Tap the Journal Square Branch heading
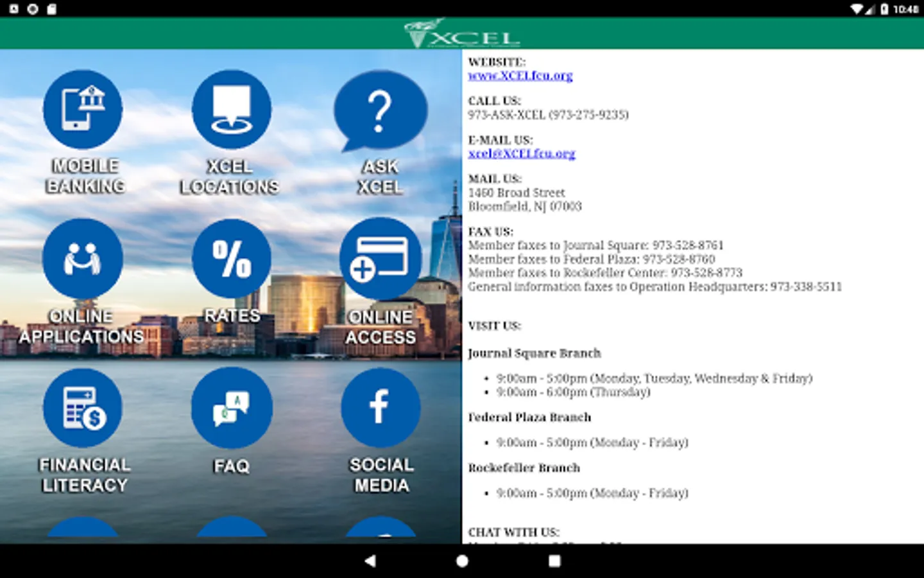The width and height of the screenshot is (924, 578). [x=535, y=353]
